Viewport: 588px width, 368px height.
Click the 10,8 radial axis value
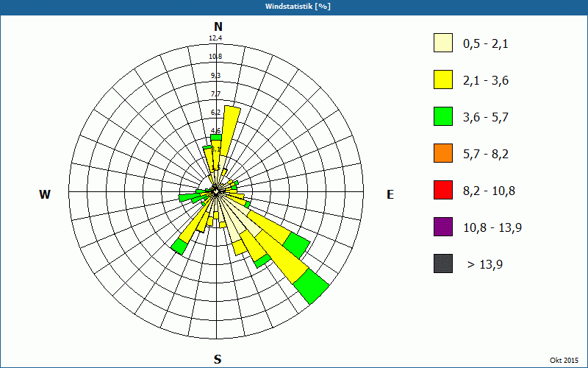215,57
